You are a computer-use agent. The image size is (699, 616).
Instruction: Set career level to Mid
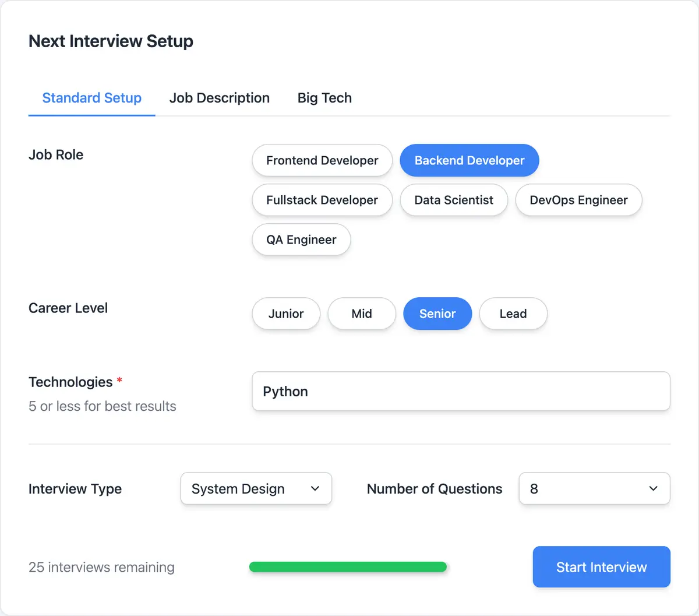pos(362,314)
